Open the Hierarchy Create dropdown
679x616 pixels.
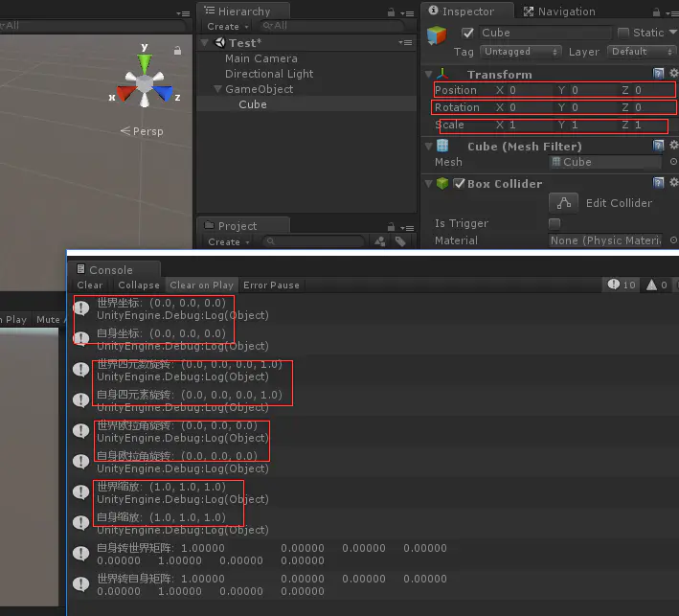(x=228, y=27)
